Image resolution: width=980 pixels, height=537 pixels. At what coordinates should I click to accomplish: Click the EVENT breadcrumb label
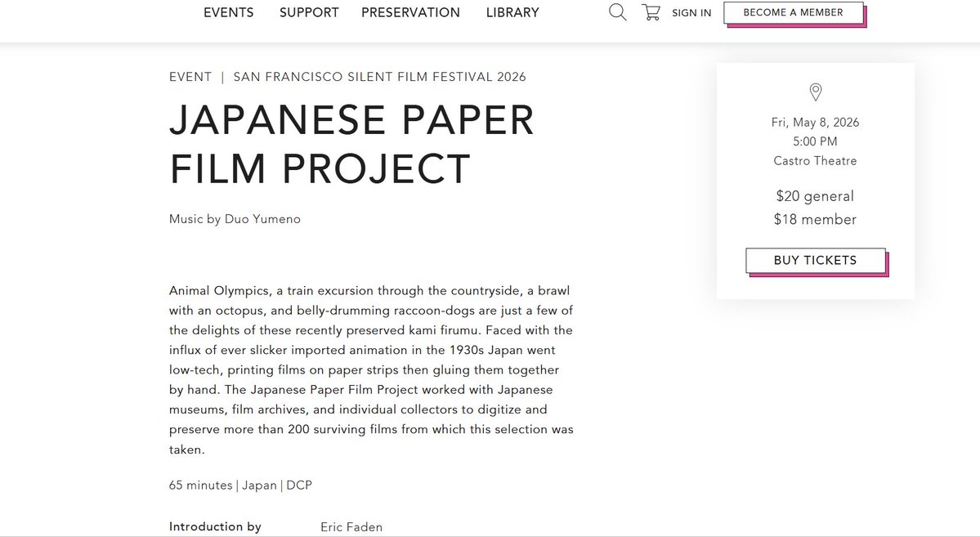click(190, 76)
